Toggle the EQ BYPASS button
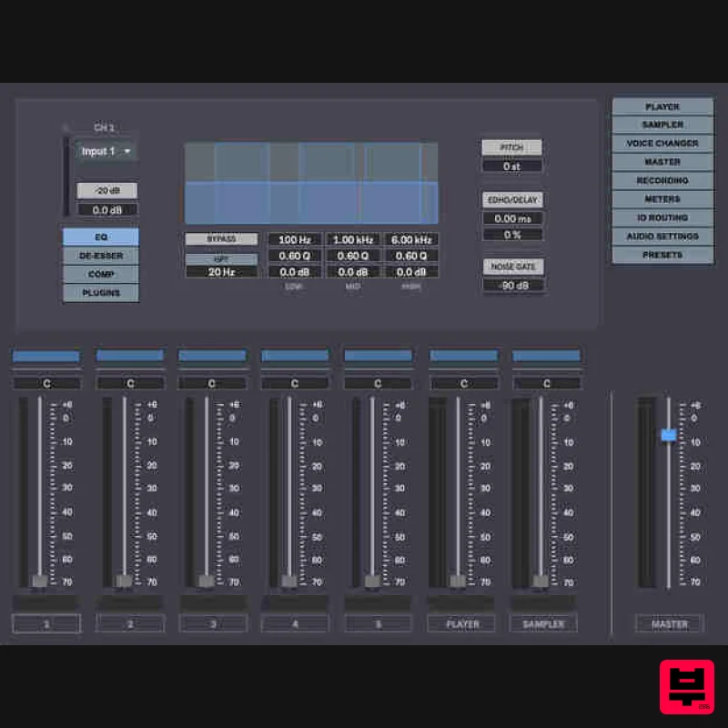The image size is (728, 728). coord(220,239)
